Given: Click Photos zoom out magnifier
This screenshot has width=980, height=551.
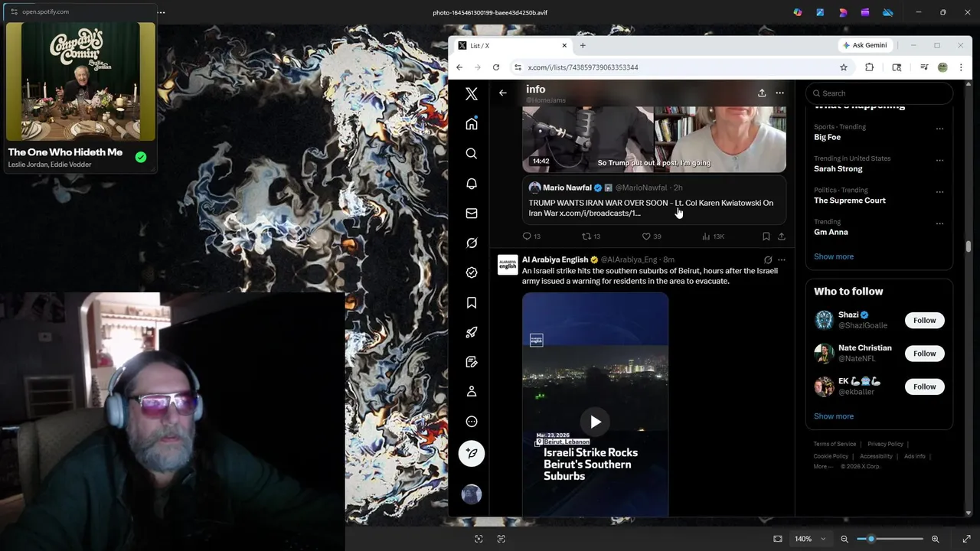Looking at the screenshot, I should (x=844, y=539).
